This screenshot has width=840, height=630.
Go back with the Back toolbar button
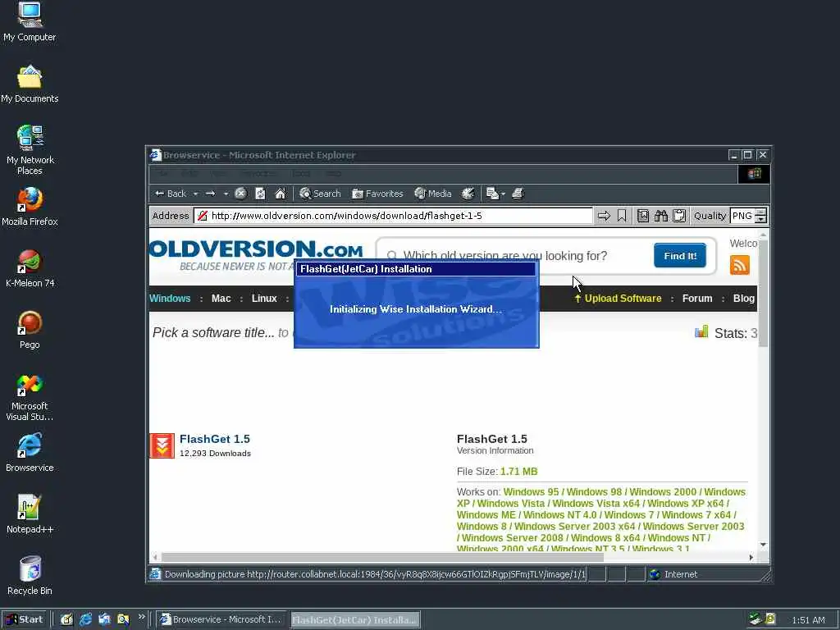(171, 194)
